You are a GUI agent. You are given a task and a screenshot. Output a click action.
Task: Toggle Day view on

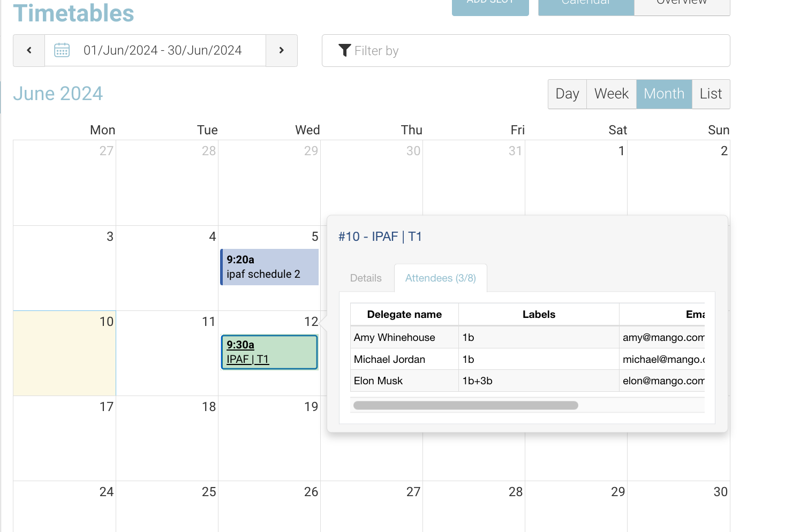click(x=567, y=94)
